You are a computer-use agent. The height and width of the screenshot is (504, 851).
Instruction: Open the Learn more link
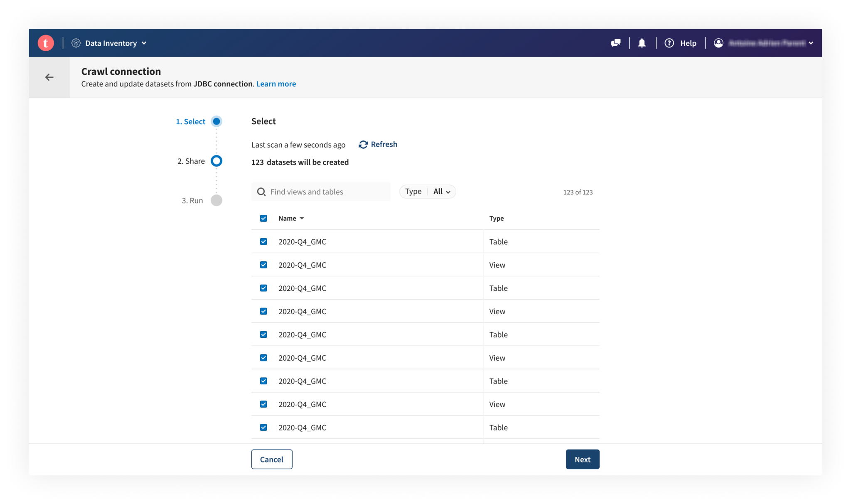276,84
